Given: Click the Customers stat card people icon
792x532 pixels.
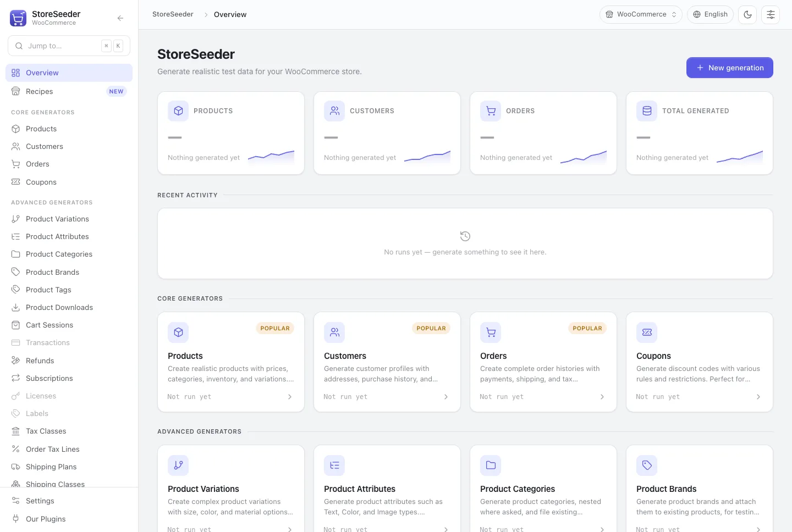Looking at the screenshot, I should (x=334, y=111).
